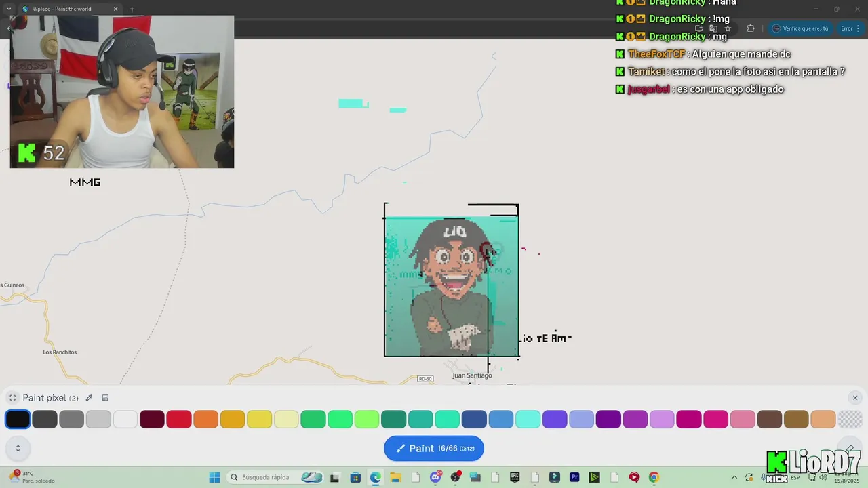Pick the light cyan swatch
Image resolution: width=868 pixels, height=488 pixels.
tap(528, 420)
